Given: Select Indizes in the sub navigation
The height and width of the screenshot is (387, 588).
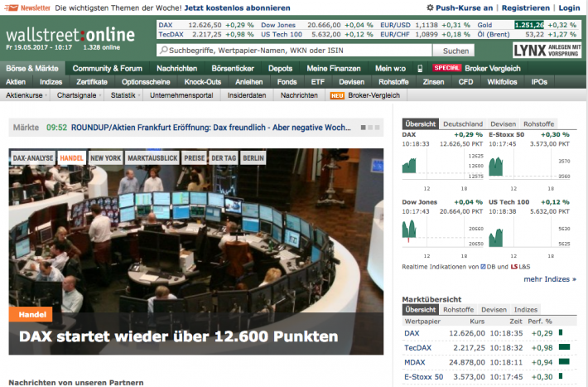Looking at the screenshot, I should (51, 82).
